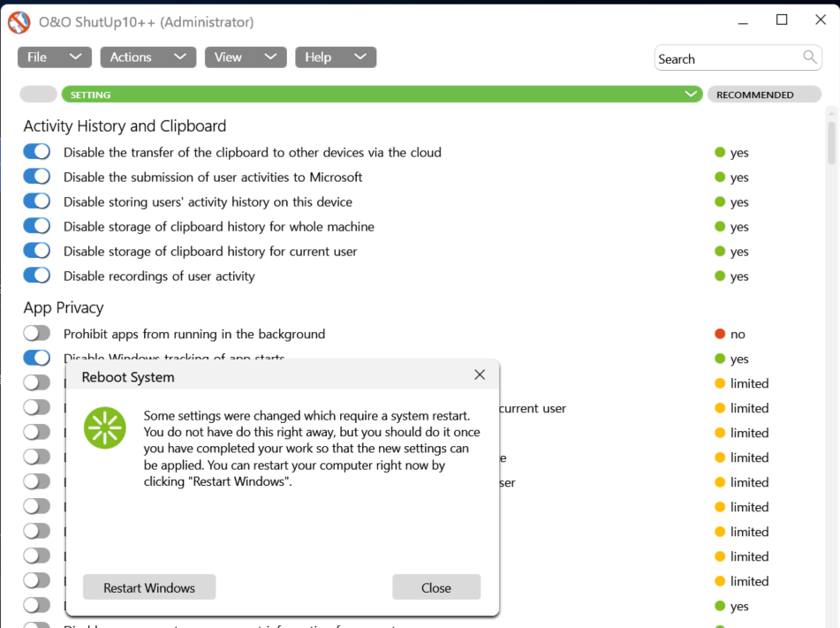
Task: Click 'Disable the submission of user activities' text
Action: click(x=213, y=177)
